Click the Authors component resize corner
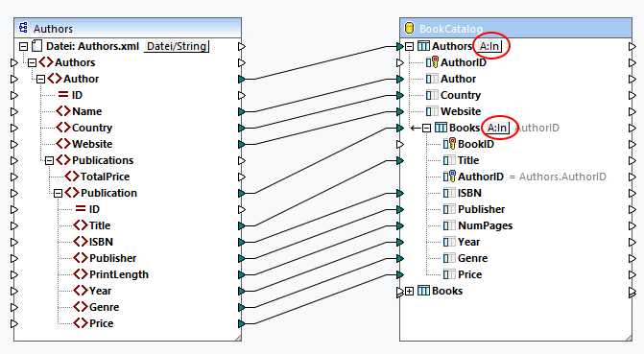Image resolution: width=644 pixels, height=354 pixels. pyautogui.click(x=238, y=337)
